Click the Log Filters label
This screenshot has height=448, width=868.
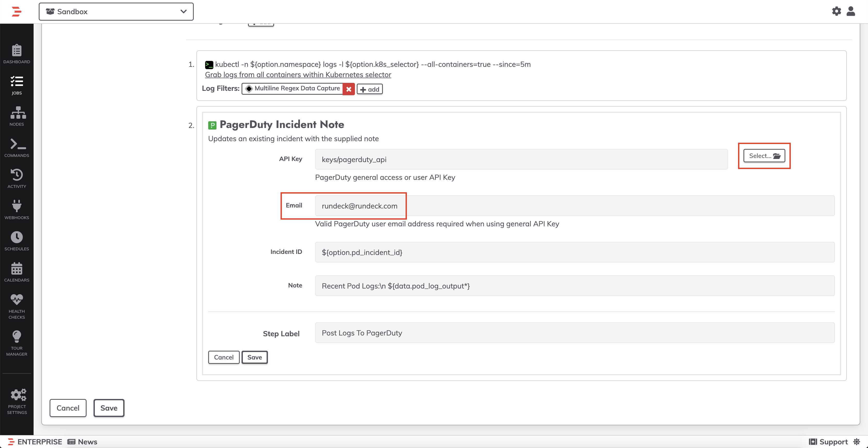(x=221, y=89)
